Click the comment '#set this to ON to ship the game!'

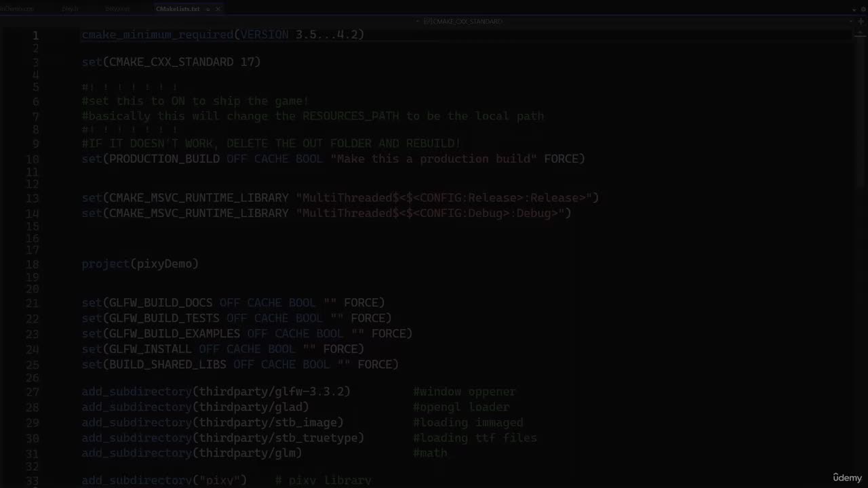[195, 101]
